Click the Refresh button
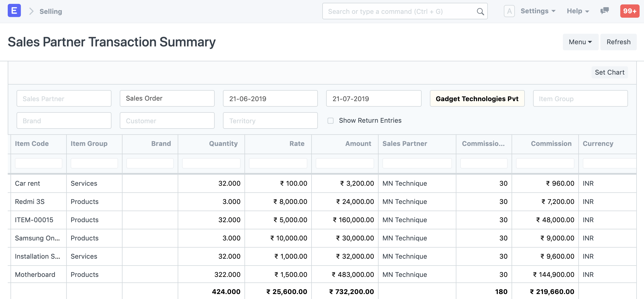Screen dimensions: 644x299 [x=618, y=42]
